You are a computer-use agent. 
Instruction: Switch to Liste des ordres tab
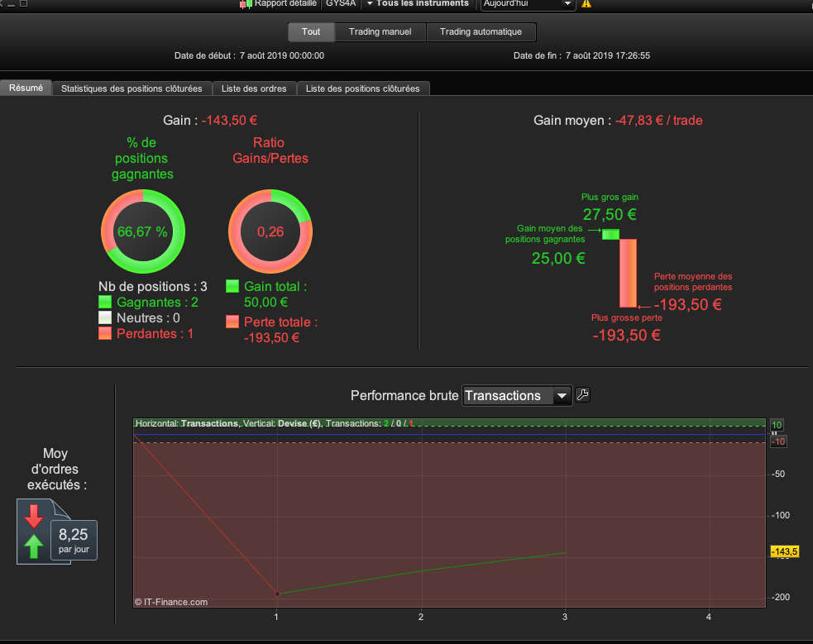click(x=254, y=88)
